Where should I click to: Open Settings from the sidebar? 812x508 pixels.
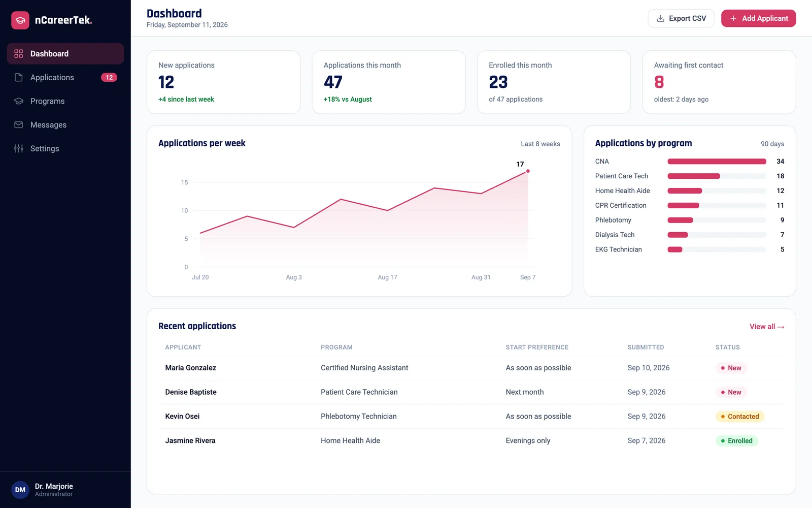(x=65, y=148)
